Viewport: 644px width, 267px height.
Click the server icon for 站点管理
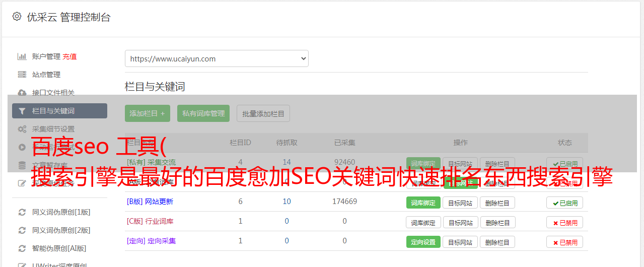tap(22, 75)
